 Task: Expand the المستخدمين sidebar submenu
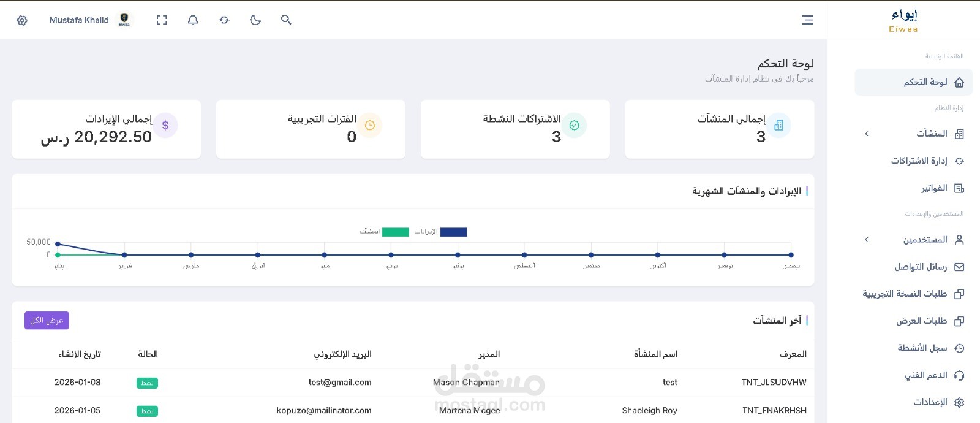(866, 240)
